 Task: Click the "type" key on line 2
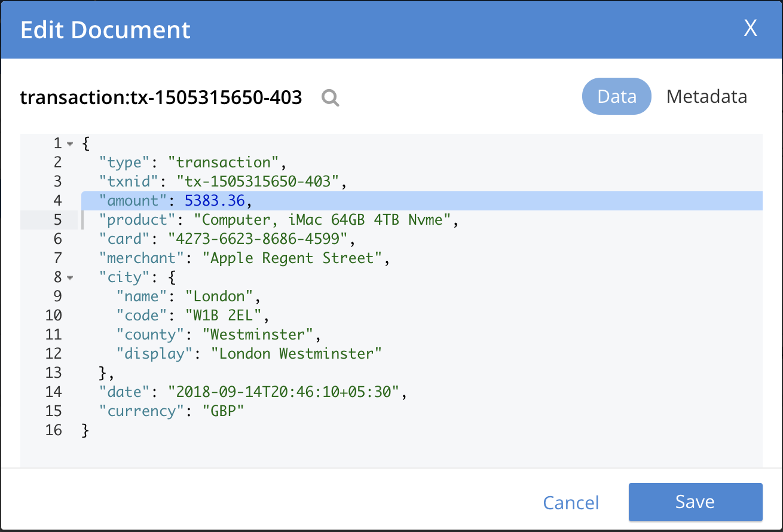tap(124, 163)
